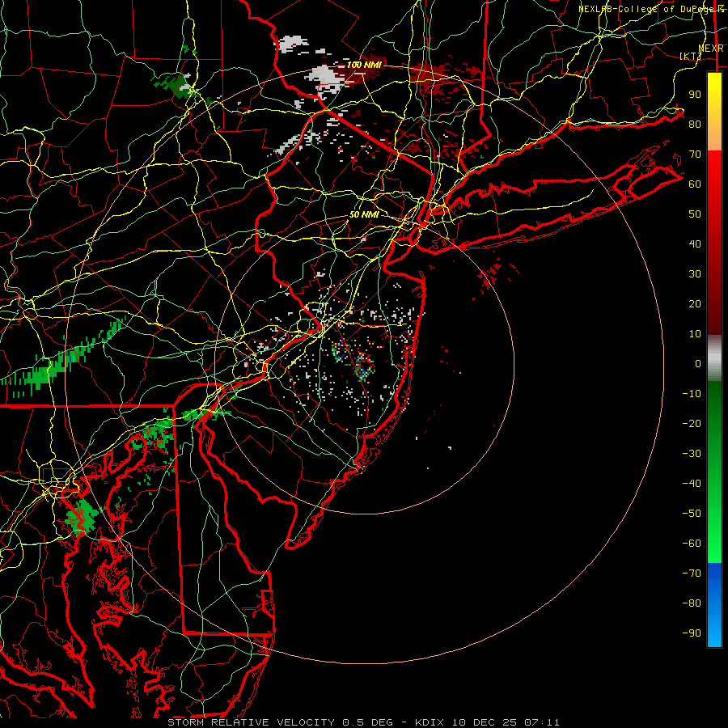This screenshot has width=728, height=728.
Task: Click the -80 scale value
Action: click(x=692, y=603)
